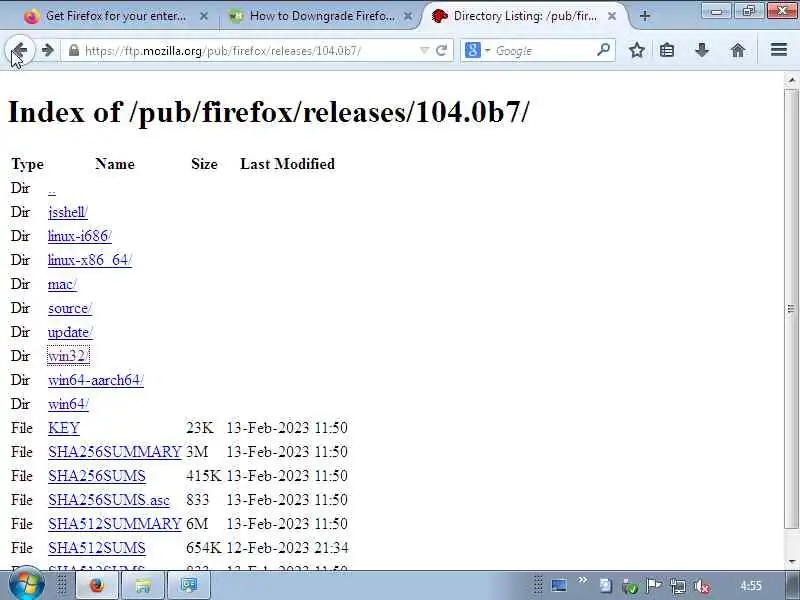Image resolution: width=800 pixels, height=600 pixels.
Task: Close the 'Get Firefox for your enter...' tab
Action: 204,16
